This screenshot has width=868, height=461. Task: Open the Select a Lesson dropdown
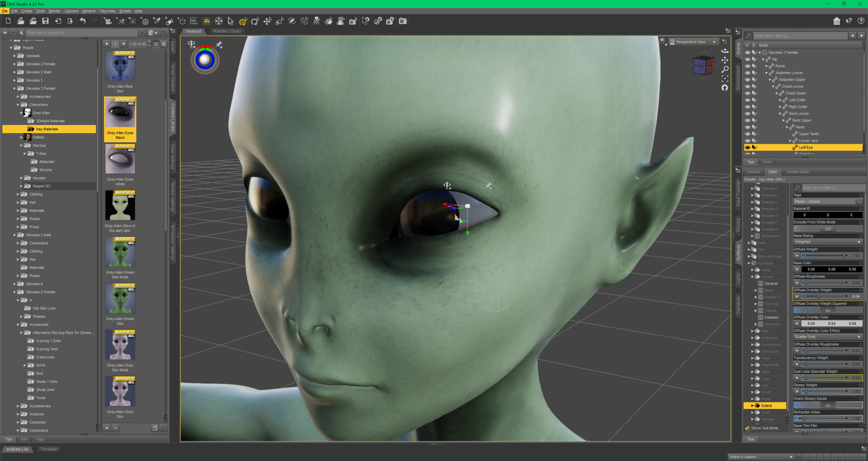point(761,457)
